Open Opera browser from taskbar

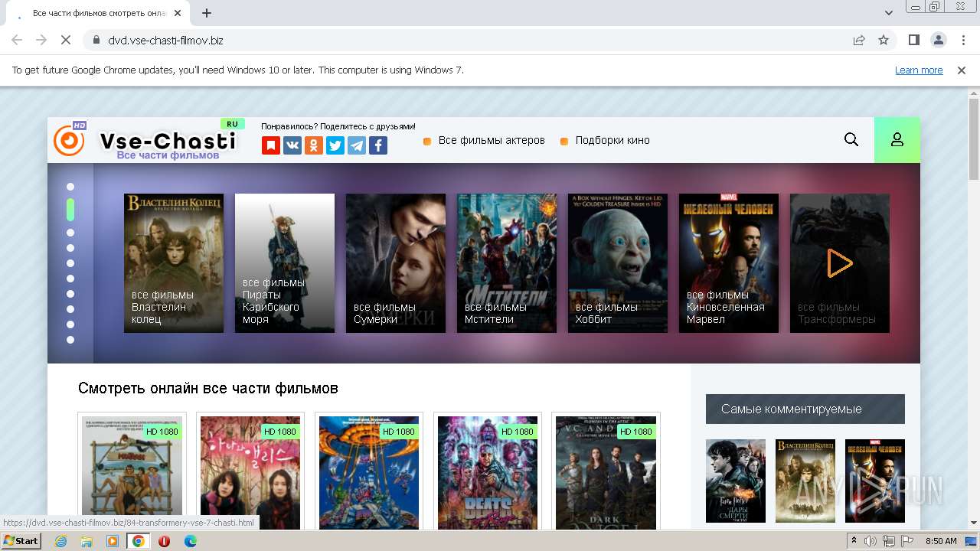(164, 540)
